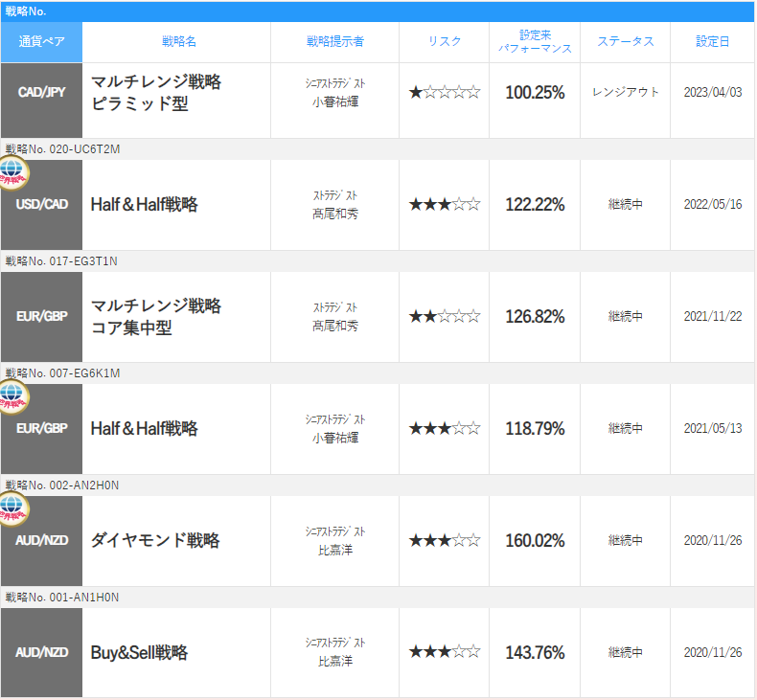
Task: Open ダイヤモンド戦略 strategy details
Action: coord(155,540)
